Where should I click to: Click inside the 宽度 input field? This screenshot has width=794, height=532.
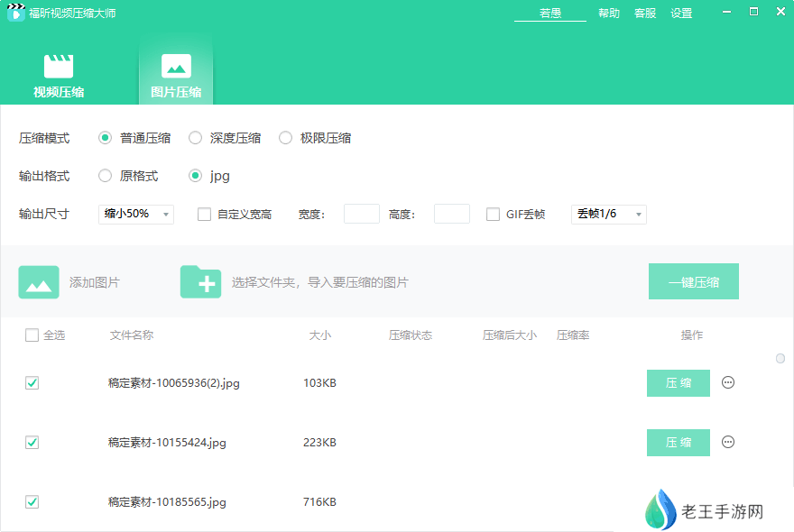pyautogui.click(x=361, y=214)
